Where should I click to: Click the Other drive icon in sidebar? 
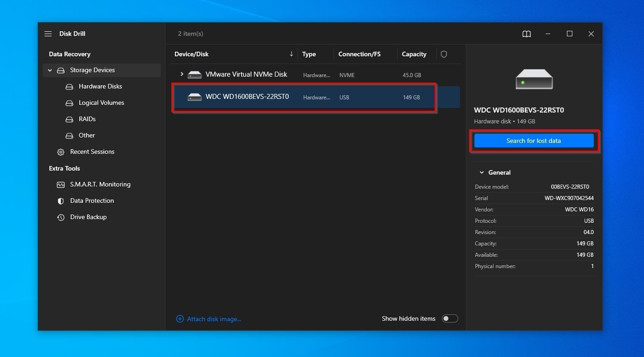tap(69, 136)
